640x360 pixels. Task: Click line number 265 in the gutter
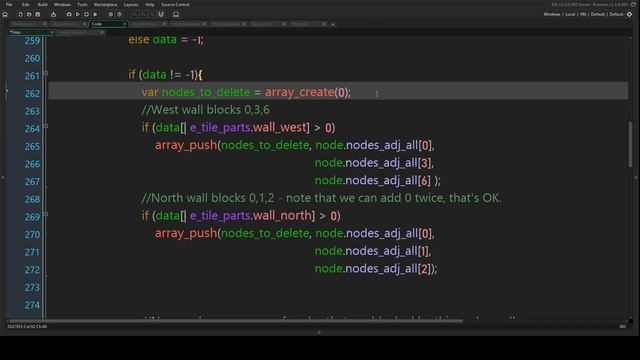pos(32,146)
